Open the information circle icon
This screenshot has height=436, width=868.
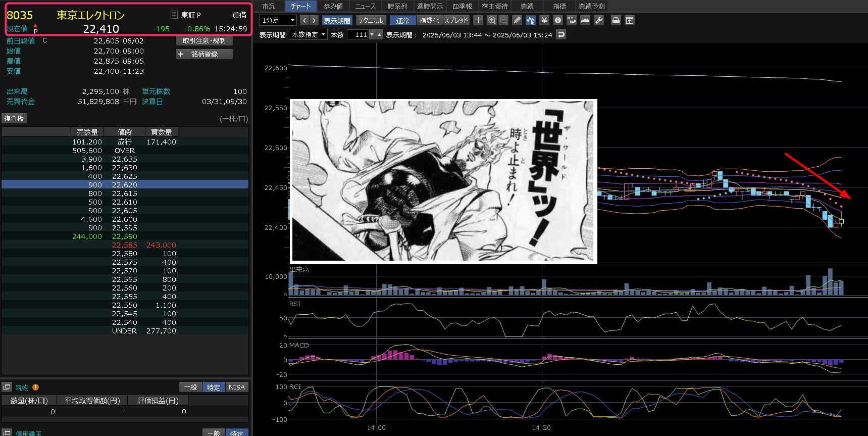(x=557, y=20)
